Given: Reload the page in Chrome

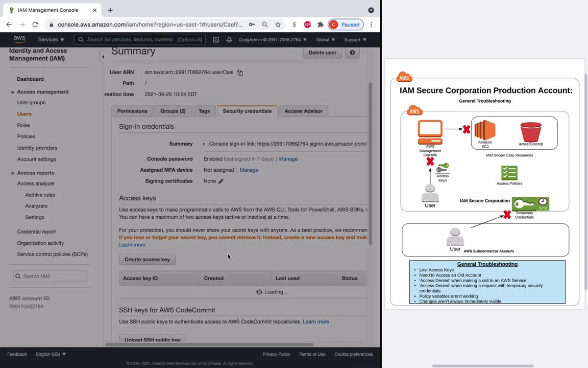Looking at the screenshot, I should pos(35,25).
